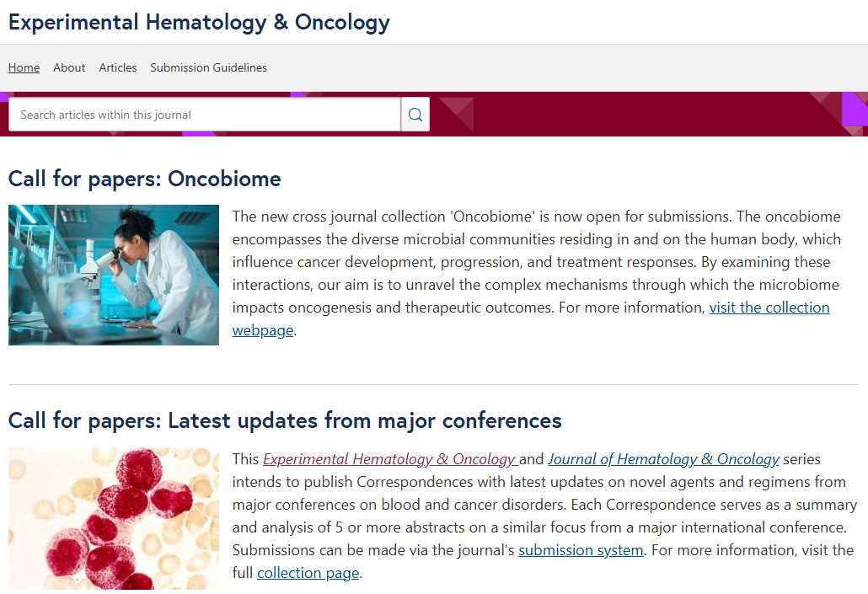The image size is (868, 594).
Task: Click the Experimental Hematology & Oncology journal title
Action: (199, 22)
